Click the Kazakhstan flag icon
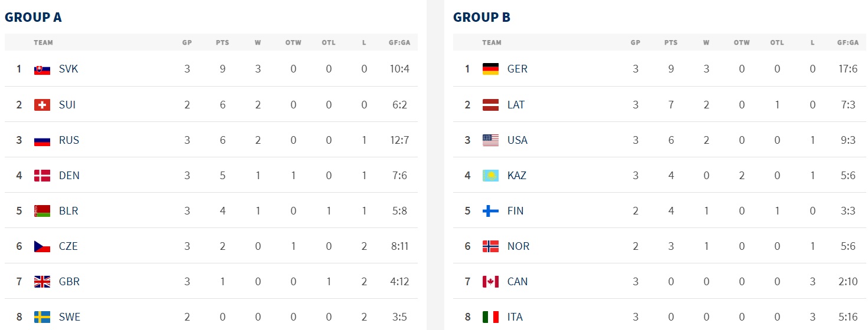This screenshot has width=868, height=330. [490, 175]
